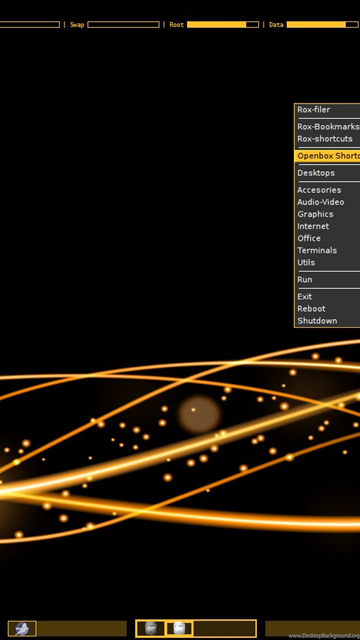Click the second white window icon in taskbar
The width and height of the screenshot is (360, 640).
tap(179, 628)
